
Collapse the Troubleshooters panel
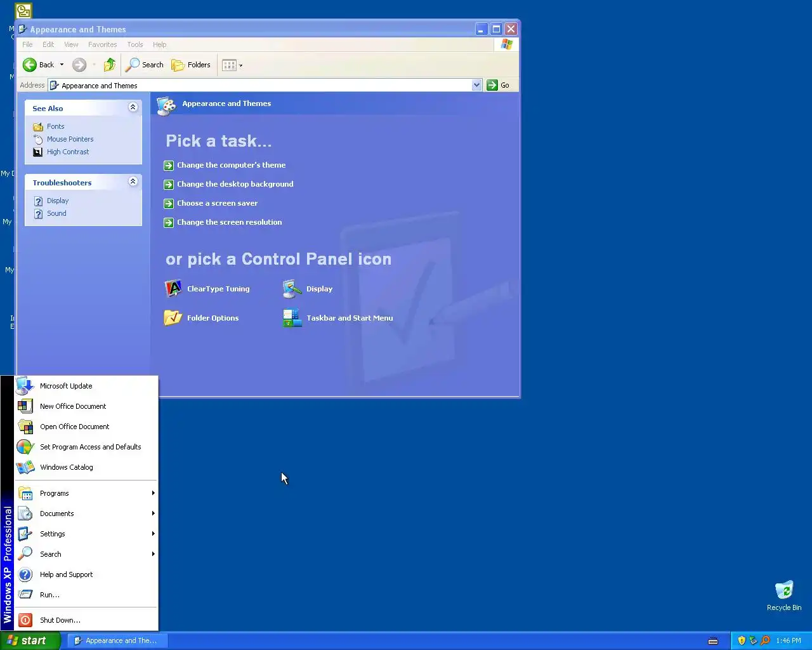pyautogui.click(x=133, y=182)
